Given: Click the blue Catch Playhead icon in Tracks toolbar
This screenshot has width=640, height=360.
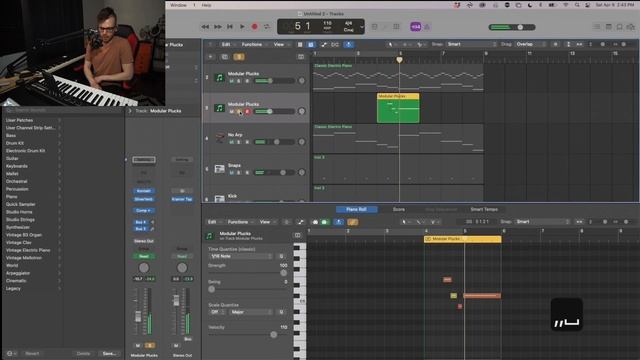Looking at the screenshot, I should click(x=349, y=44).
